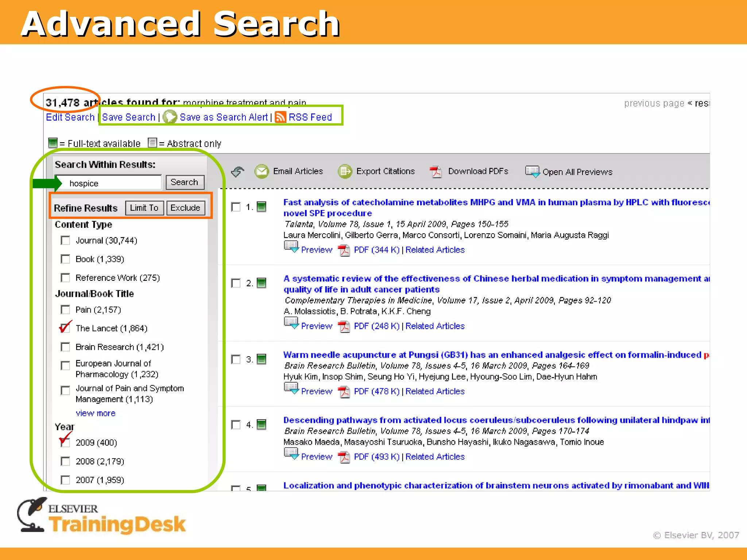Select the checkbox for result 3
Viewport: 747px width, 560px height.
(236, 359)
